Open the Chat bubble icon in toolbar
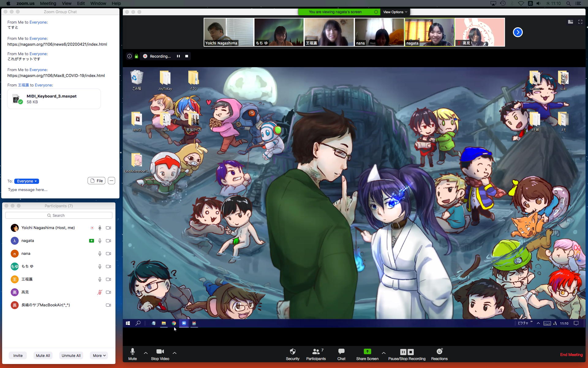The height and width of the screenshot is (368, 588). 341,352
